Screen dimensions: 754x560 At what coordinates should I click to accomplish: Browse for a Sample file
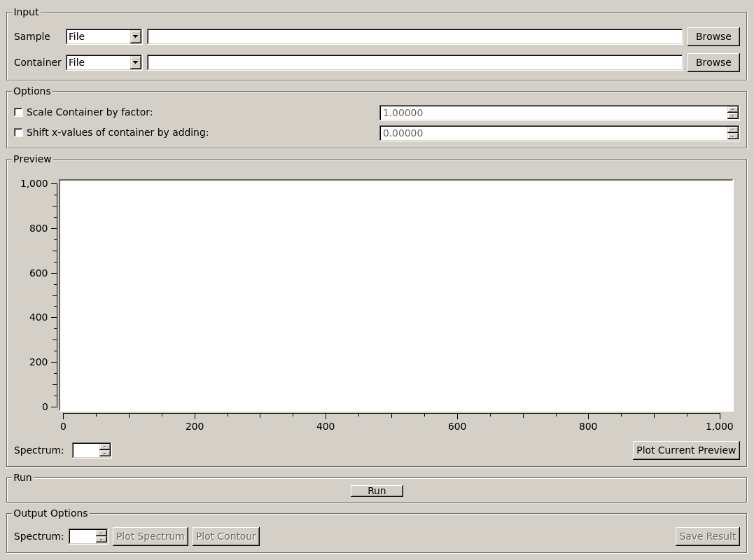click(713, 36)
